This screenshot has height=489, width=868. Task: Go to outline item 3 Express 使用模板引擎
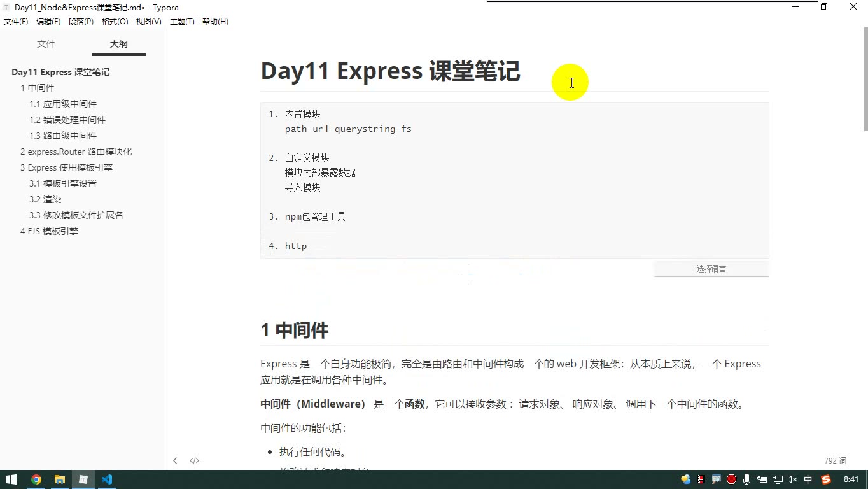coord(67,167)
